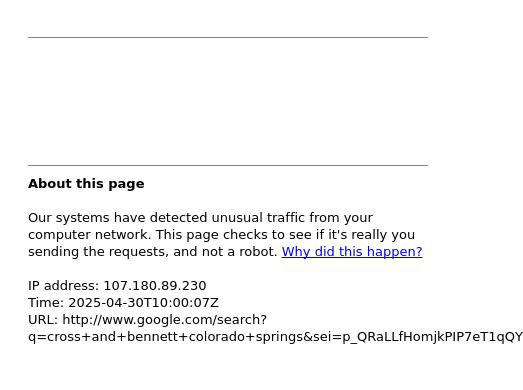Open the "Why did this happen?" link

pyautogui.click(x=352, y=252)
